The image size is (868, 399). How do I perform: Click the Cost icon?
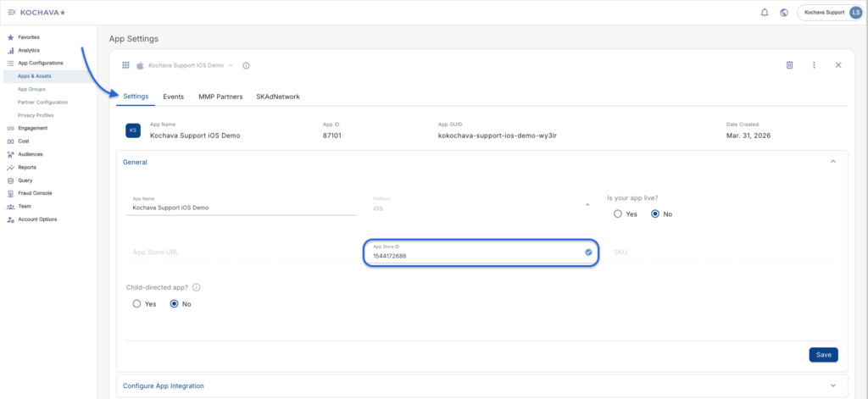[10, 141]
